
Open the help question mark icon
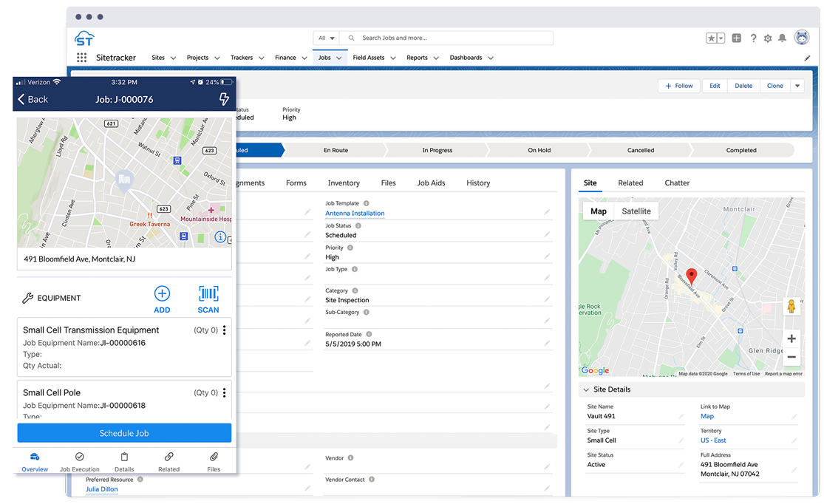coord(753,38)
